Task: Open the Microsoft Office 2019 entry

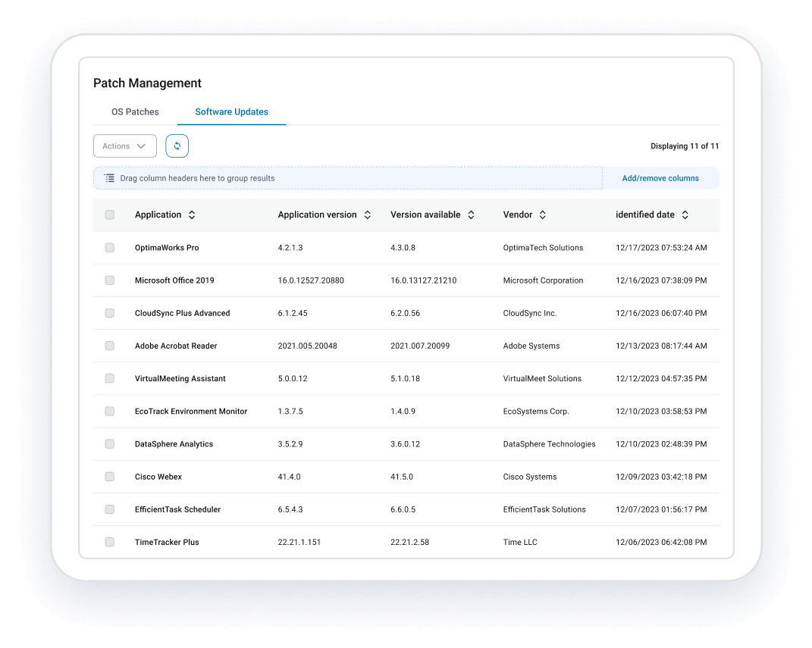Action: 174,280
